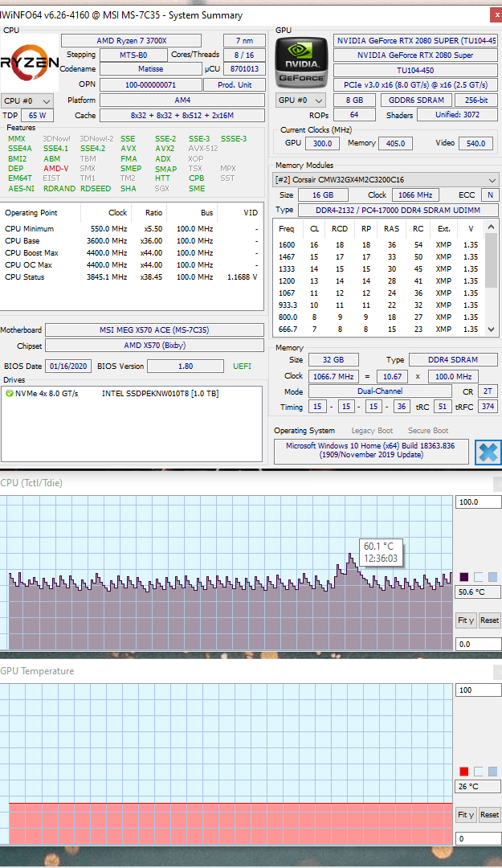The width and height of the screenshot is (502, 868).
Task: Click the blue X close summary icon
Action: point(488,452)
